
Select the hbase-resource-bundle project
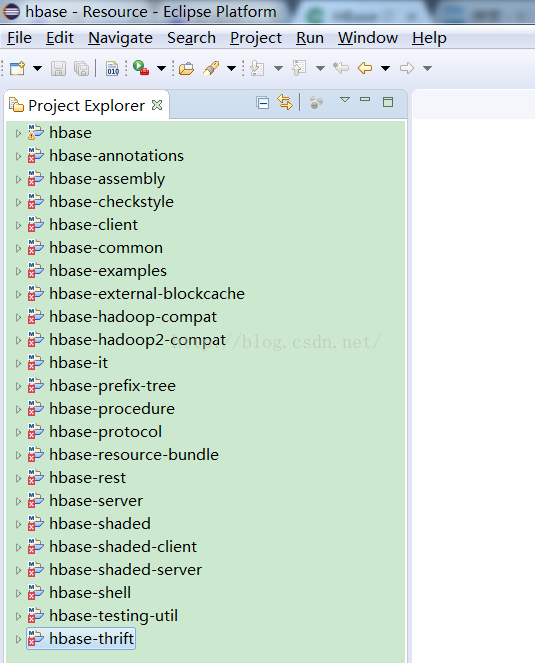coord(134,455)
